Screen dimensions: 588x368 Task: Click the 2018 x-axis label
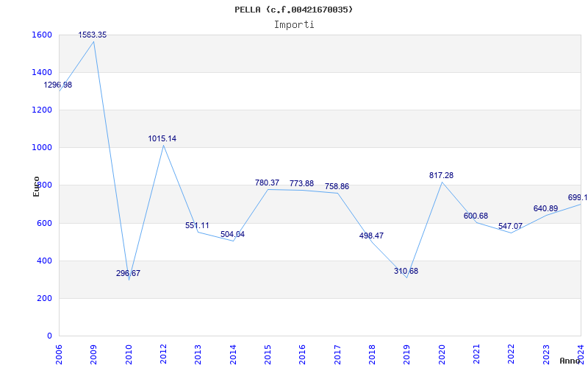(x=372, y=354)
